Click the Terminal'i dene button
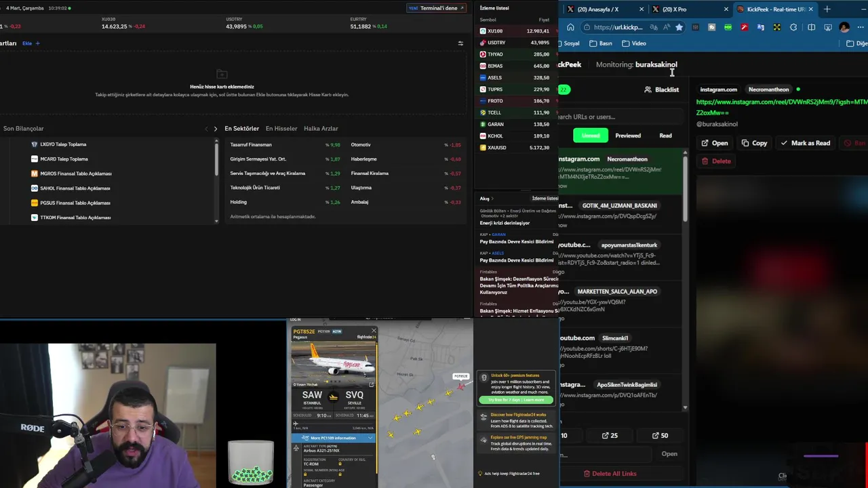This screenshot has height=488, width=868. (x=435, y=8)
